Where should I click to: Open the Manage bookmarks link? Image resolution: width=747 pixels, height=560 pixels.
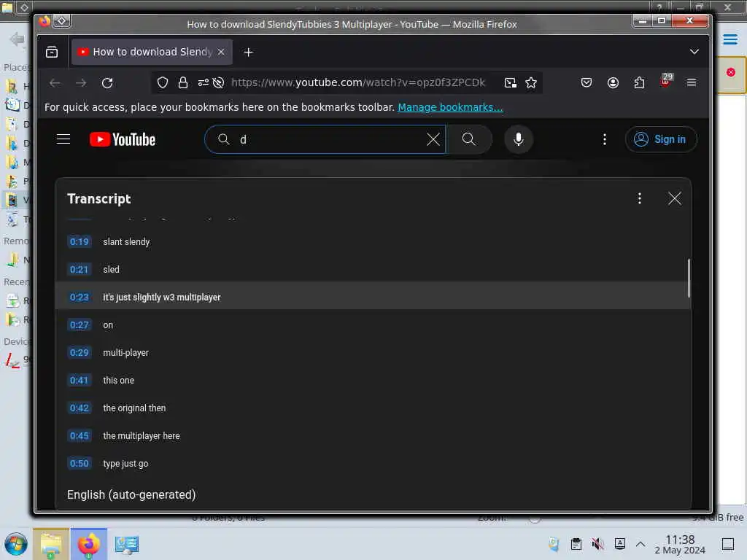[450, 107]
